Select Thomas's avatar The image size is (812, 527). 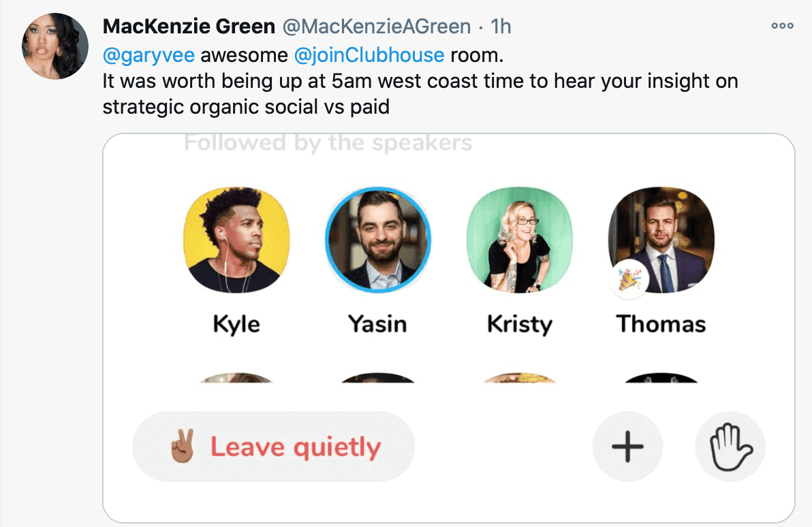pyautogui.click(x=661, y=240)
